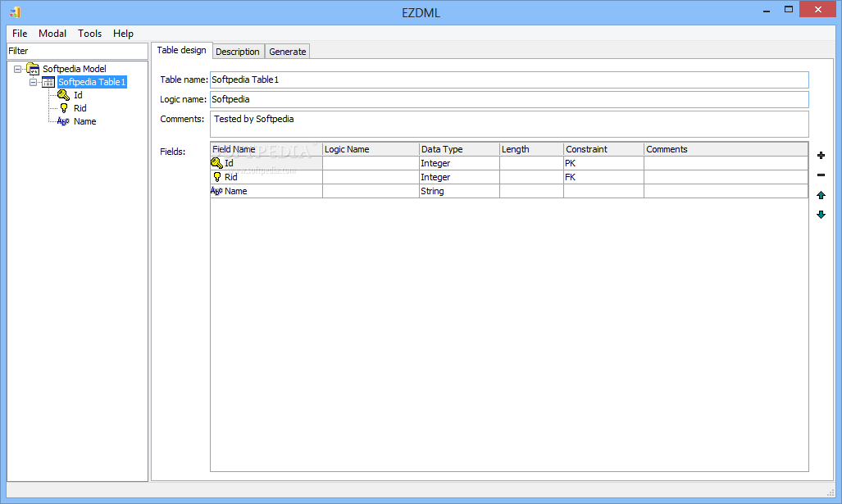
Task: Click the Constraint column header
Action: pyautogui.click(x=603, y=149)
